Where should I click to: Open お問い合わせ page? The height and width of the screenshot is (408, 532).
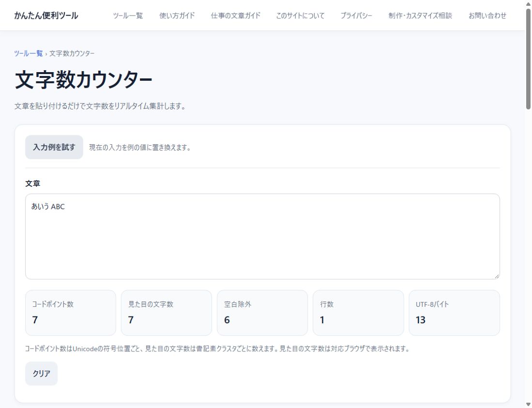(x=487, y=15)
